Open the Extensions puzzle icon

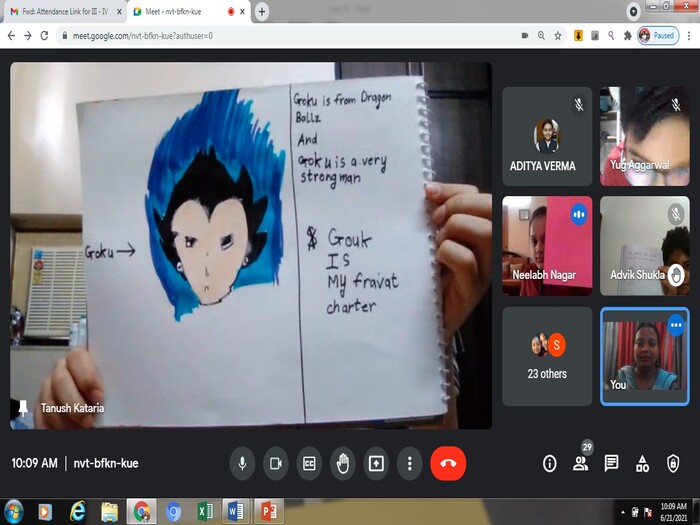point(628,36)
